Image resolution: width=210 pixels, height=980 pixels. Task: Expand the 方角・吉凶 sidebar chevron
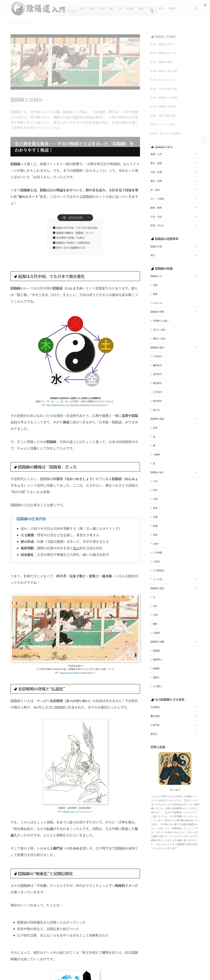(x=196, y=216)
